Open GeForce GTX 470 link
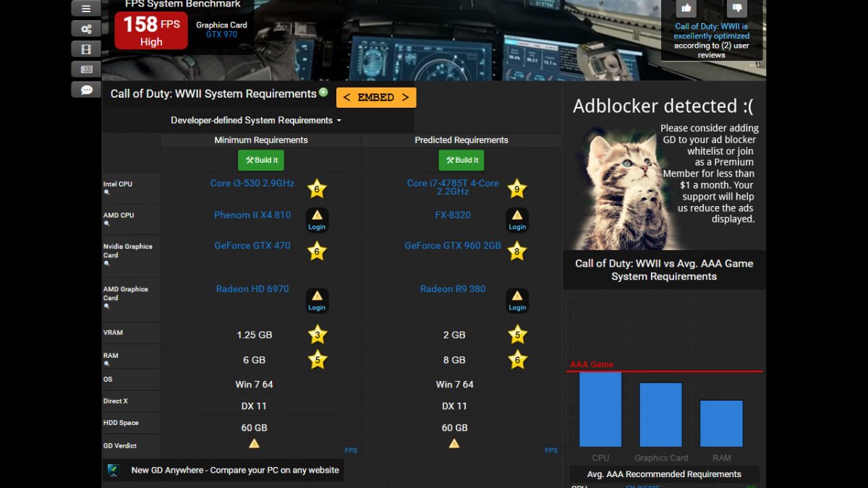This screenshot has width=868, height=488. pos(252,246)
